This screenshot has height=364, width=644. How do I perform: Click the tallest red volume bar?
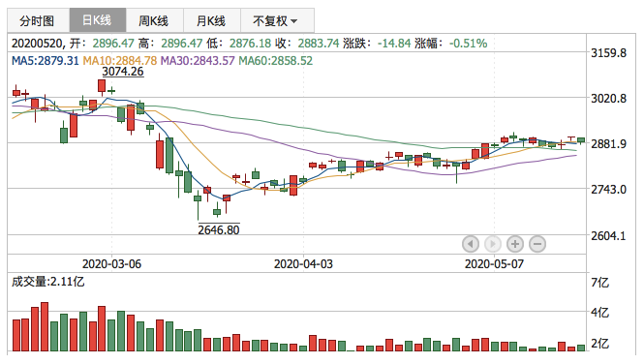click(x=45, y=326)
